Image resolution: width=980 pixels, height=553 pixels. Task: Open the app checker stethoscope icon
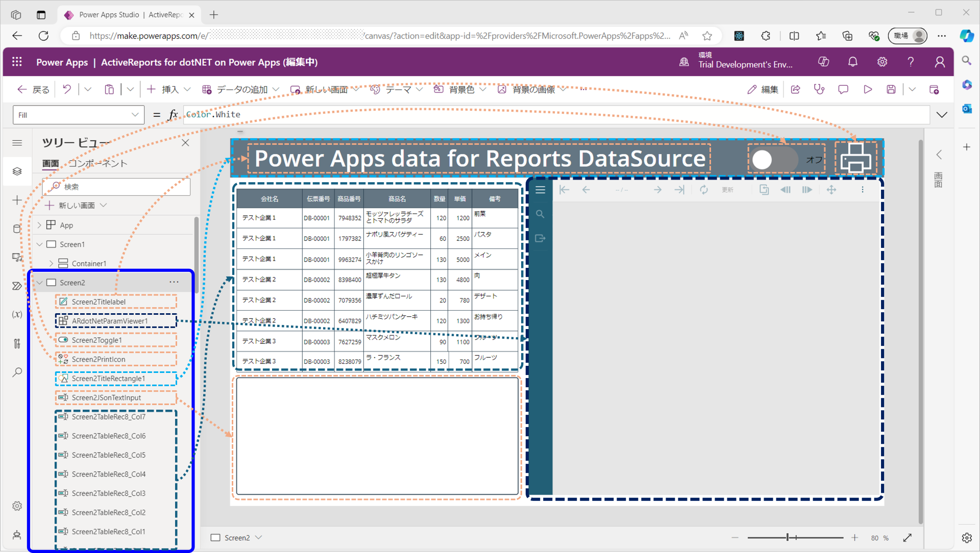point(819,89)
